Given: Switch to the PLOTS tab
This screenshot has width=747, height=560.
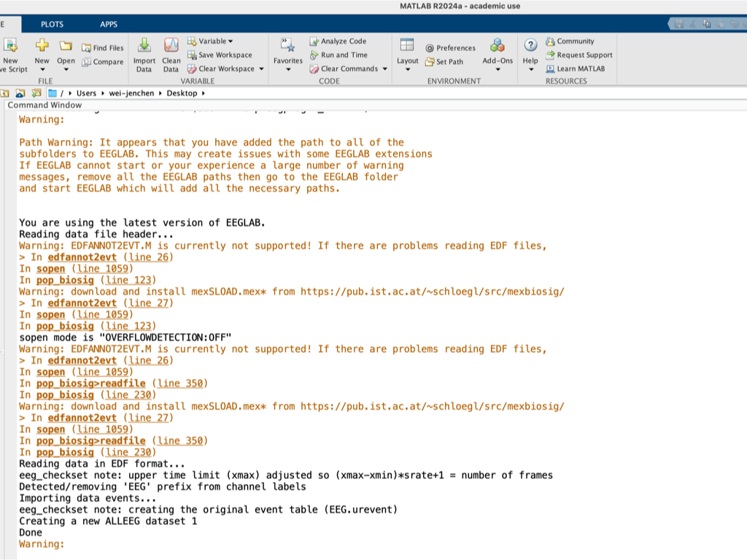Looking at the screenshot, I should pos(52,24).
